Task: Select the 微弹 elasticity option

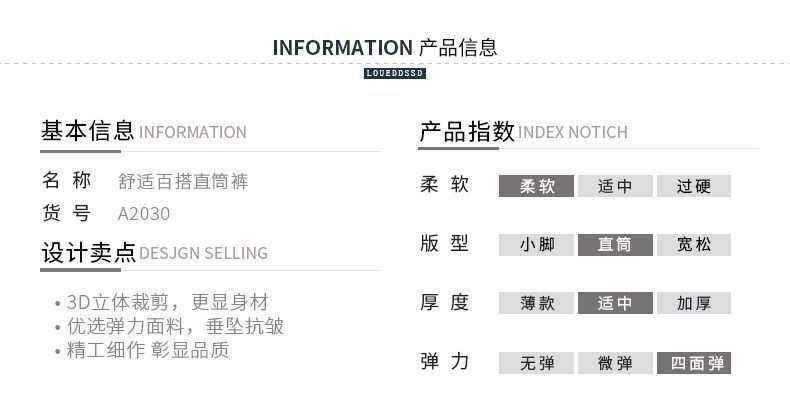Action: 615,363
